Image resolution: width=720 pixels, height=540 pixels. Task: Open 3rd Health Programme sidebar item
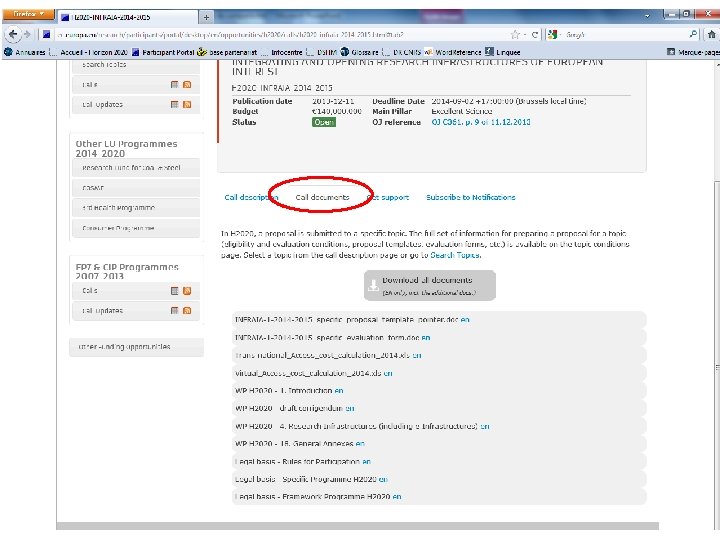(x=136, y=208)
